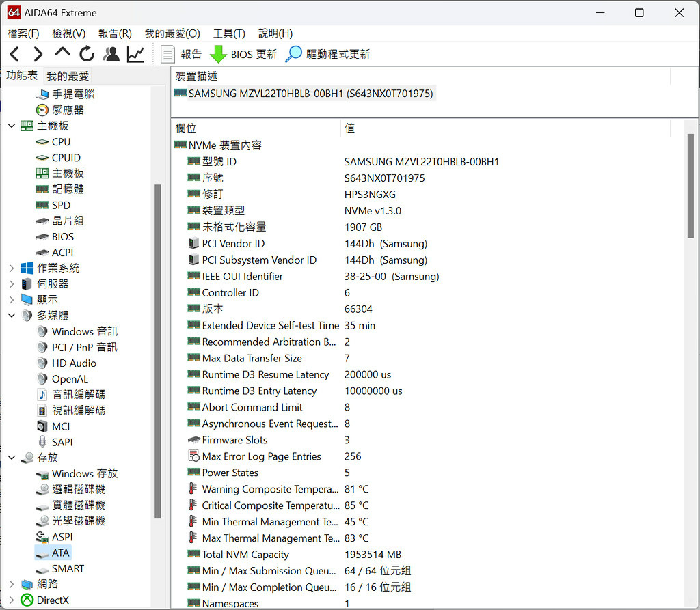Select the 視訊編解碼 icon

coord(42,411)
